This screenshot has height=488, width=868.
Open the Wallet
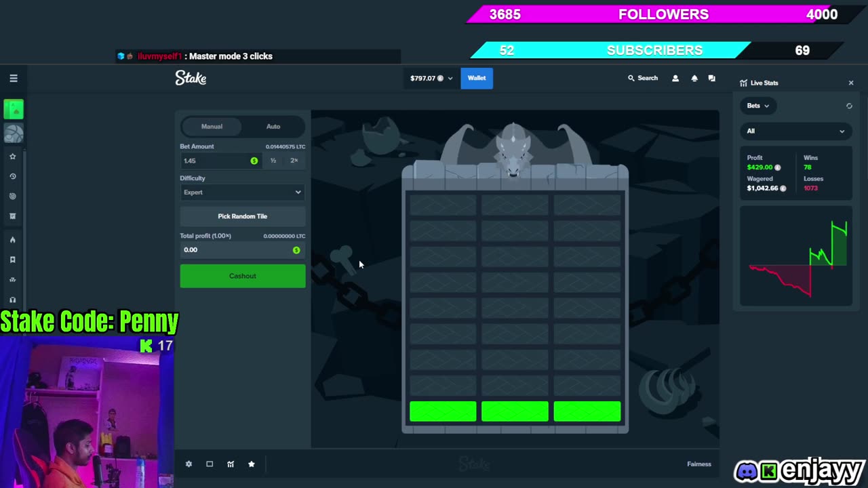point(477,79)
